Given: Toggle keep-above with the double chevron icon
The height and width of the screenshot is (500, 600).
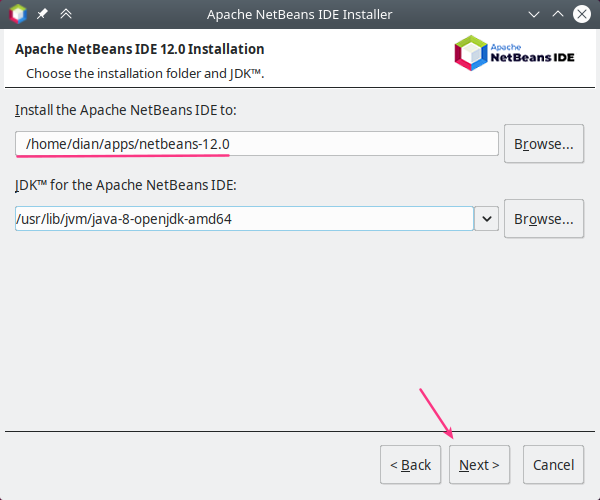Looking at the screenshot, I should pyautogui.click(x=66, y=15).
